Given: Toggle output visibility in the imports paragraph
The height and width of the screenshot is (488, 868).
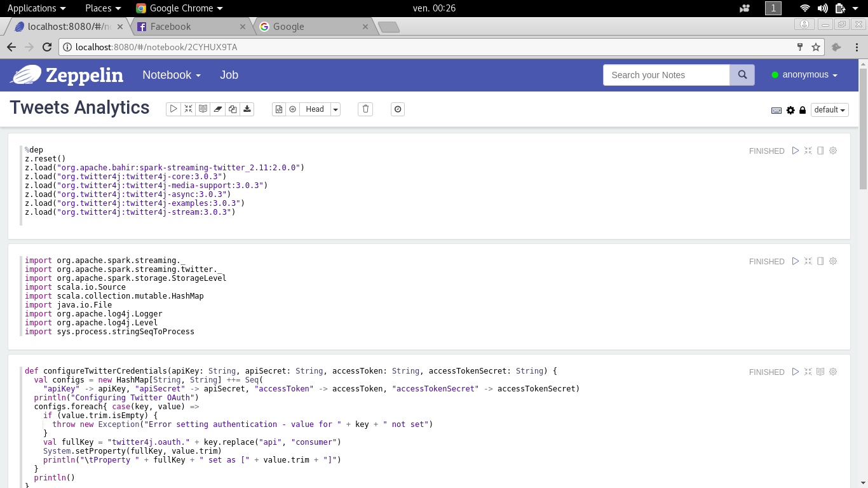Looking at the screenshot, I should pyautogui.click(x=820, y=261).
